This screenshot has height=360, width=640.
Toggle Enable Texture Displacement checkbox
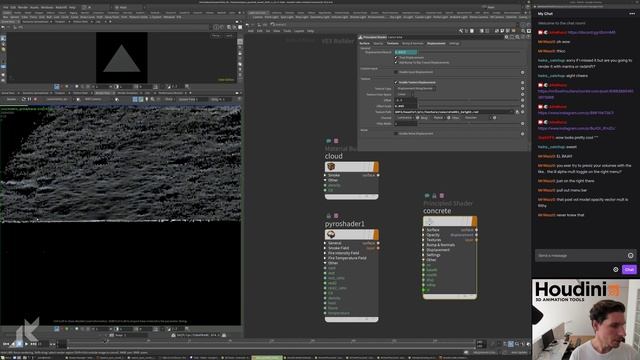[x=396, y=82]
